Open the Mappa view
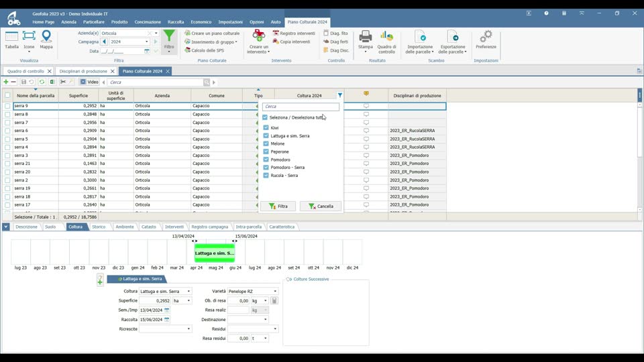644x362 pixels. pos(46,40)
